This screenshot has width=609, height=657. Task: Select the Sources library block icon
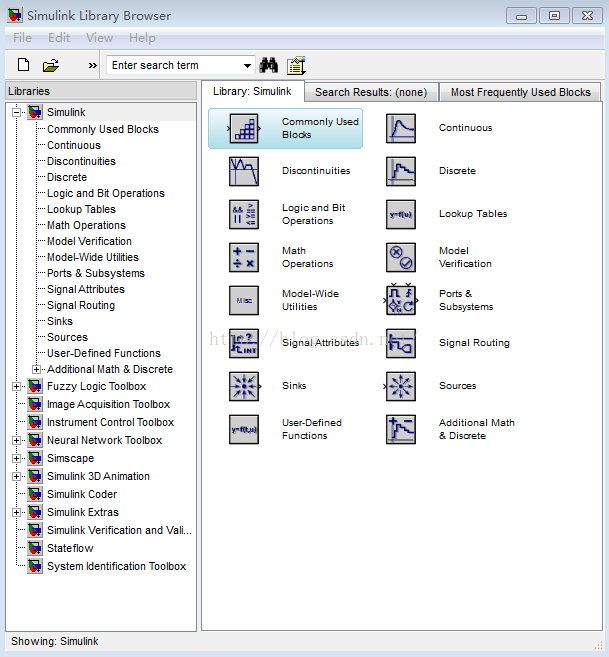[400, 386]
